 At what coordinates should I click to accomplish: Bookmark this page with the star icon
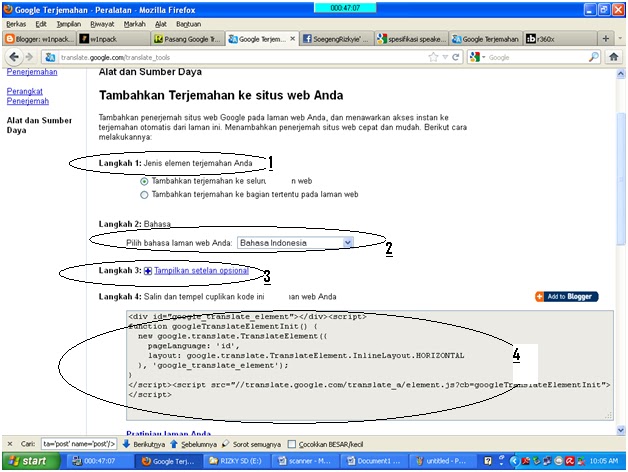coord(433,57)
